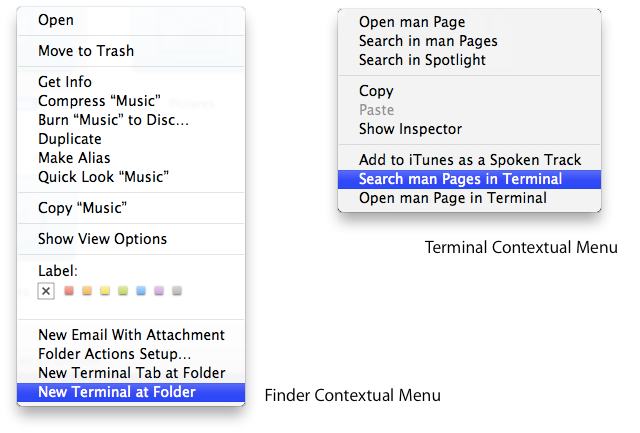Apply the gray label color
Image resolution: width=640 pixels, height=433 pixels.
pyautogui.click(x=177, y=291)
